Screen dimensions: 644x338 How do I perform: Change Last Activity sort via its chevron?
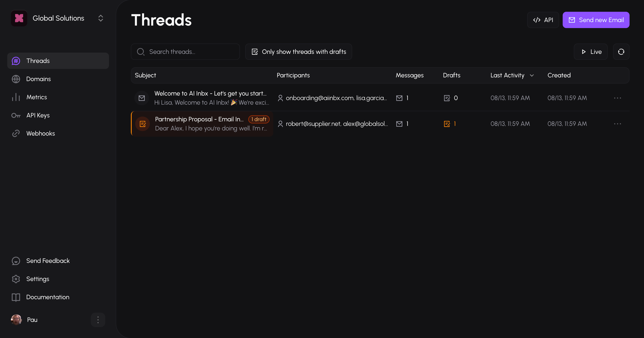[x=532, y=75]
